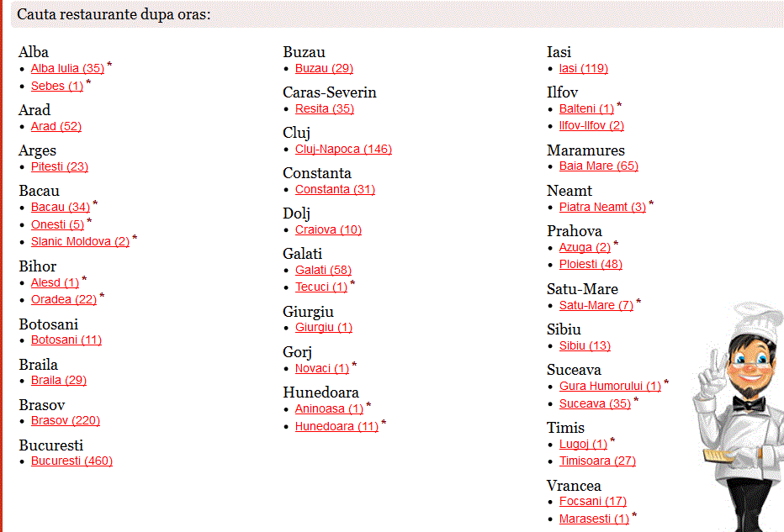Open the Piatra Neamt (3) link

[602, 208]
